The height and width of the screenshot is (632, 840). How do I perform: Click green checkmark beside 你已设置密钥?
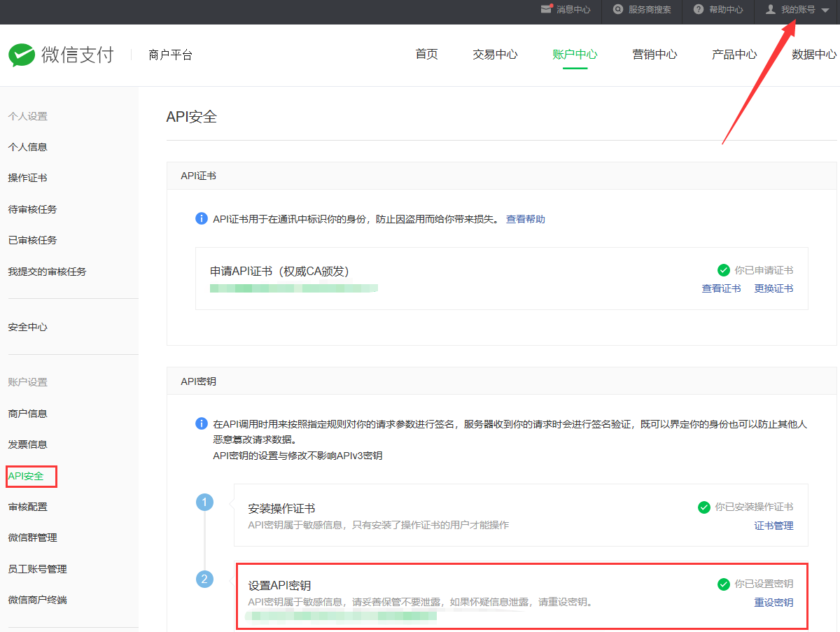(724, 584)
